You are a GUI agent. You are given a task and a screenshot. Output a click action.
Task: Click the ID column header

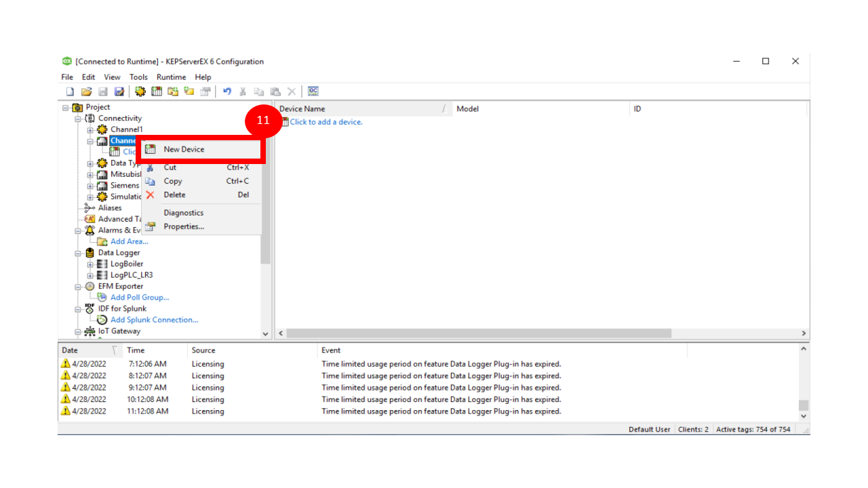(x=718, y=108)
